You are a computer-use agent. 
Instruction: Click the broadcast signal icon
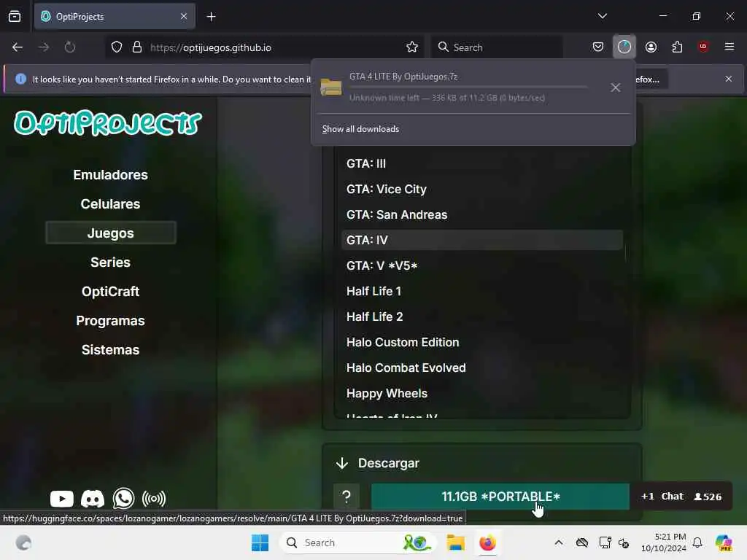[x=153, y=499]
